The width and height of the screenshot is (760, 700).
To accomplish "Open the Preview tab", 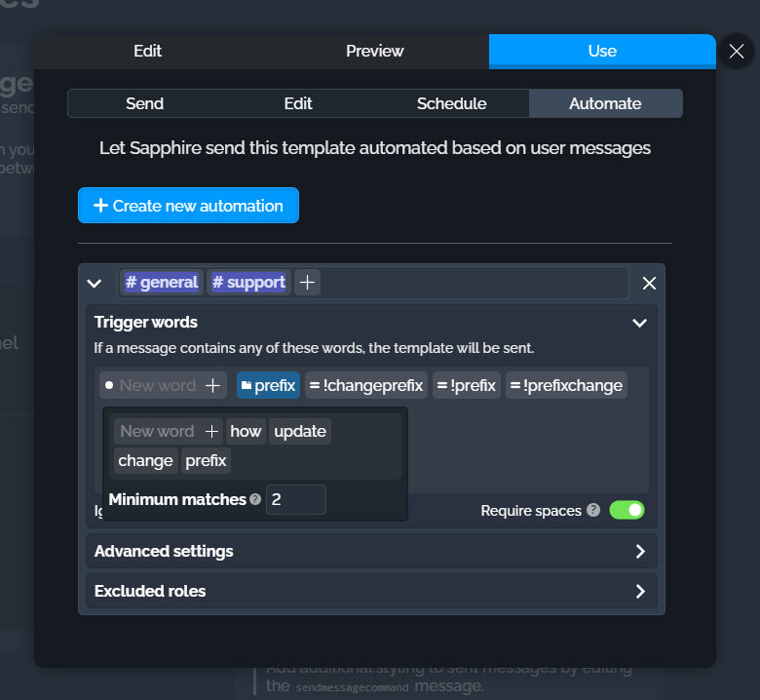I will click(375, 51).
